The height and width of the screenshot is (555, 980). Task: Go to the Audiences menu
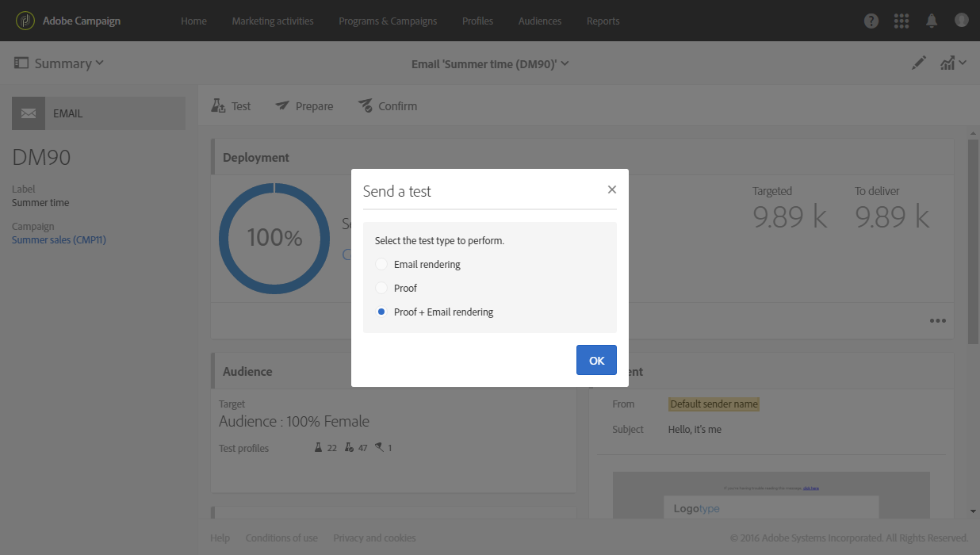click(x=539, y=21)
